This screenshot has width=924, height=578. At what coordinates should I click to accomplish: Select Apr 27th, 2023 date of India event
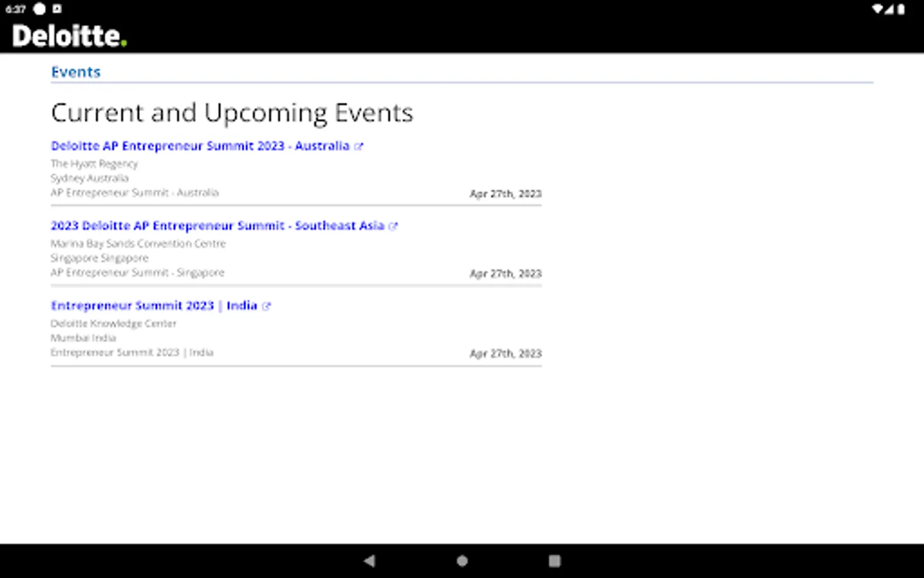[506, 353]
